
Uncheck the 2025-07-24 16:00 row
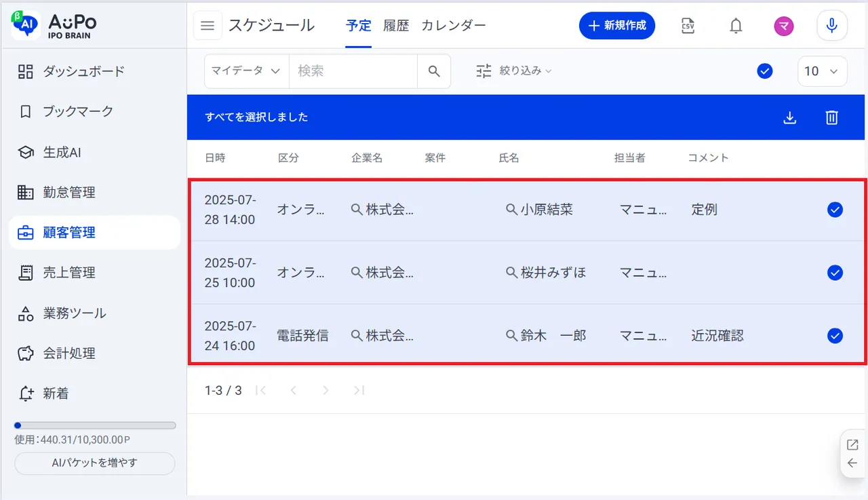click(x=835, y=335)
